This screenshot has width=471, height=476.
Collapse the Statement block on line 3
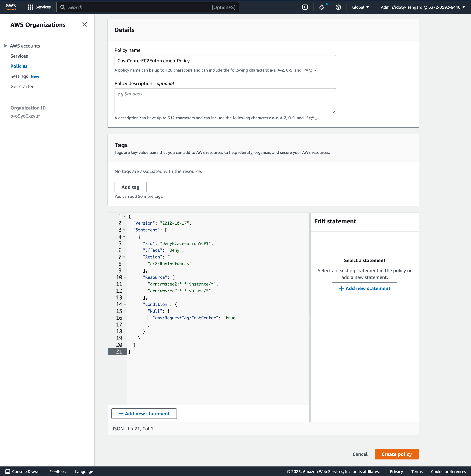124,230
